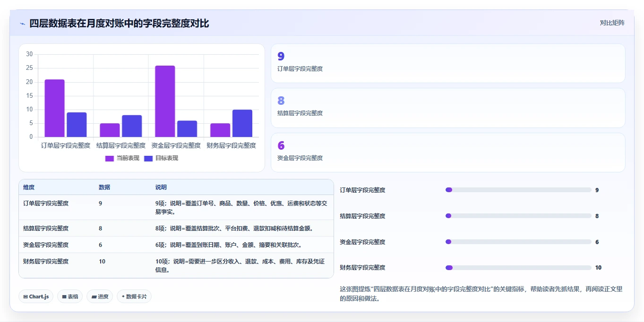This screenshot has width=644, height=322.
Task: Select the 结算层字段完整度 table row name
Action: (46, 229)
